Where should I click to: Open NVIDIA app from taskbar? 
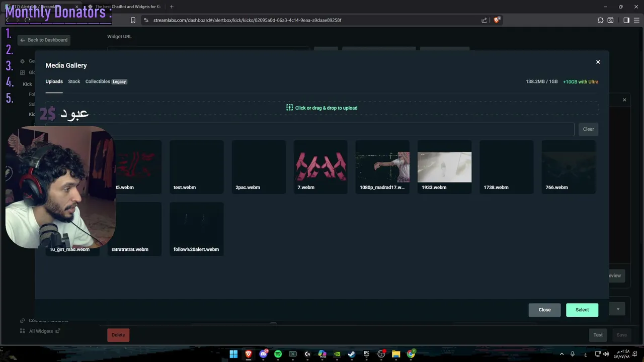click(x=337, y=354)
